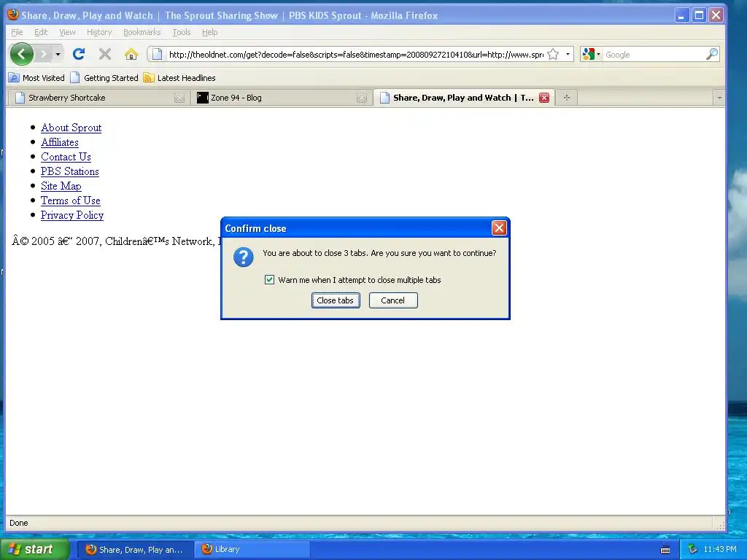Click the blue question mark dialog icon

coord(243,257)
